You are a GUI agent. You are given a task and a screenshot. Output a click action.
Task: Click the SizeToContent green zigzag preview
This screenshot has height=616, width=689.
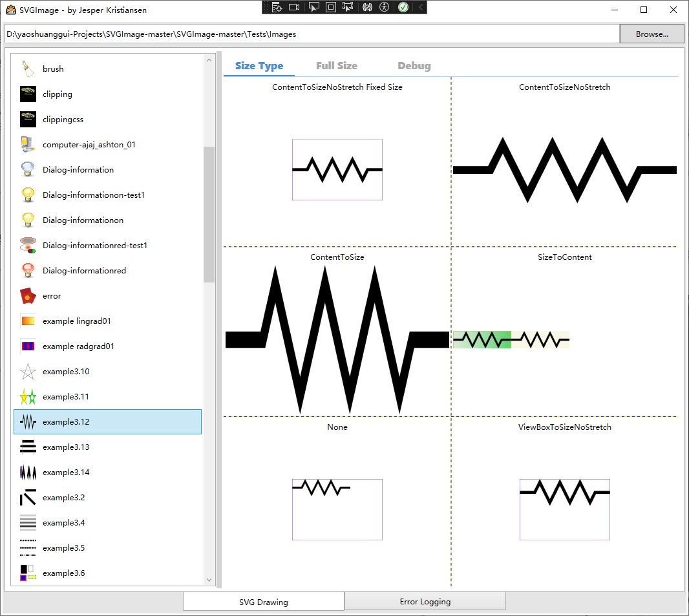click(x=482, y=339)
